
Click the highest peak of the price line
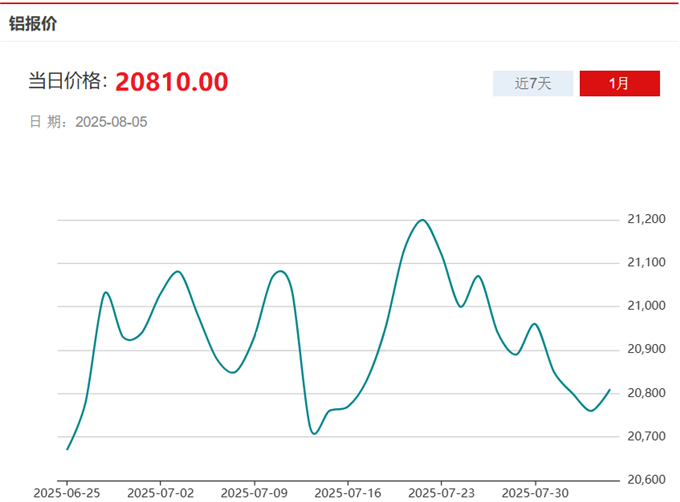pyautogui.click(x=422, y=220)
